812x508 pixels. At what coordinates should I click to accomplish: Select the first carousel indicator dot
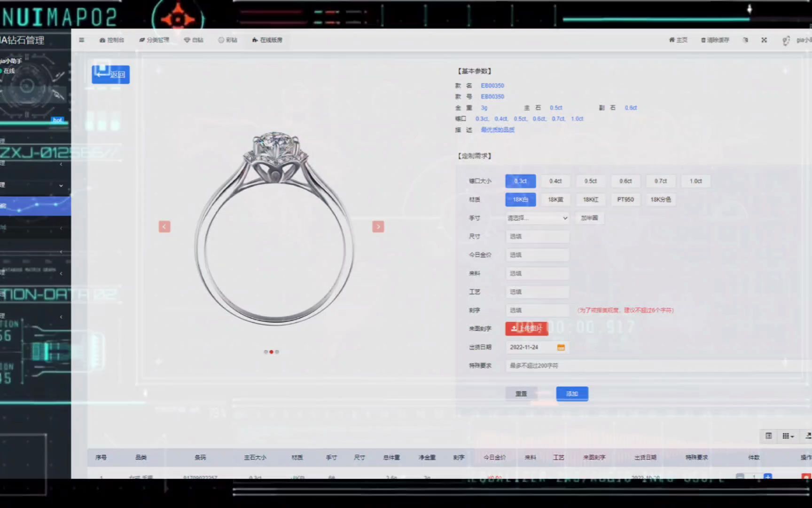[265, 352]
